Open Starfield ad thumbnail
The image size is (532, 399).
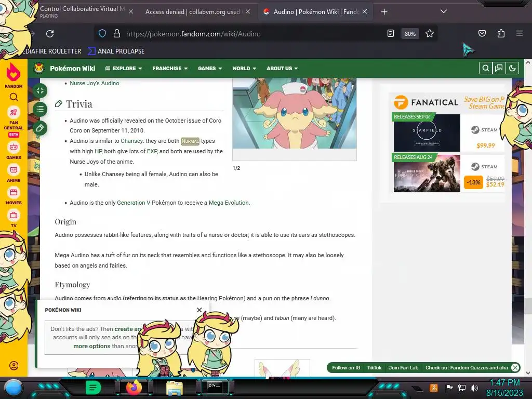[427, 133]
